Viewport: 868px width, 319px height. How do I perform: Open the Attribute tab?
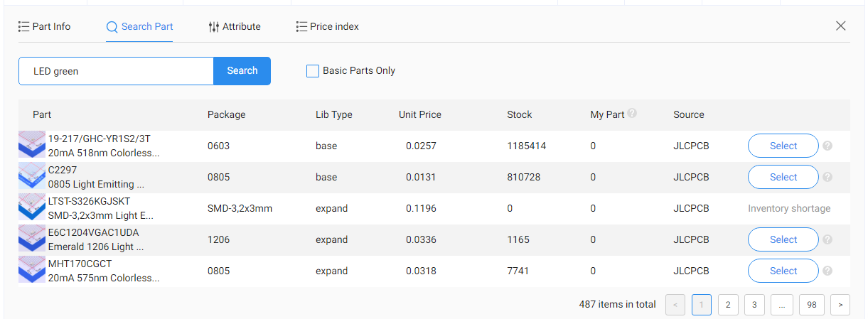tap(235, 26)
